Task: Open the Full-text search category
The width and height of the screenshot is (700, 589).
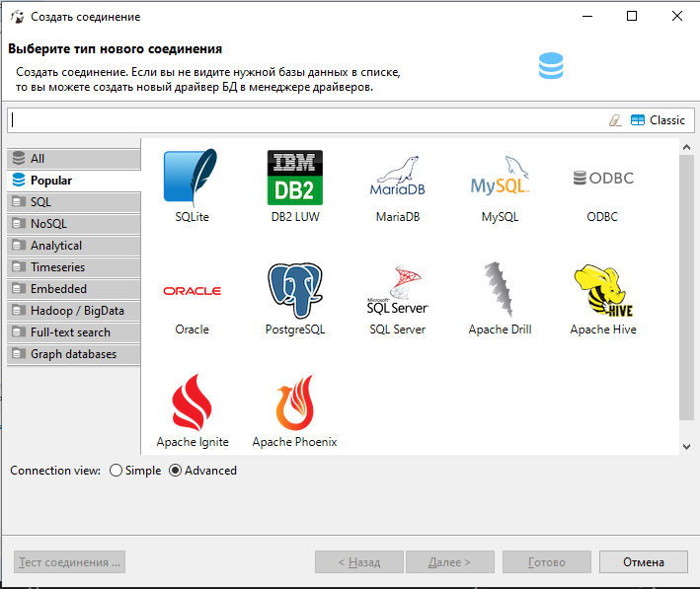Action: pyautogui.click(x=74, y=332)
